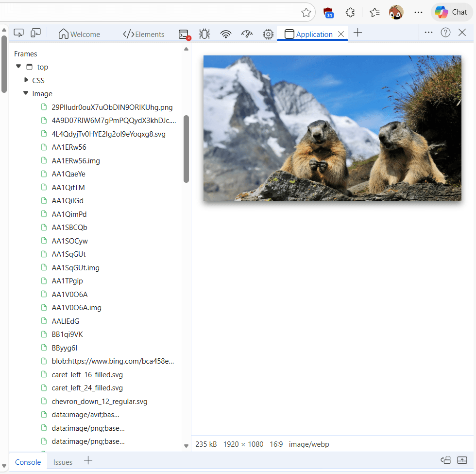Select AA1QaeYe in the image list
Image resolution: width=476 pixels, height=474 pixels.
coord(68,174)
